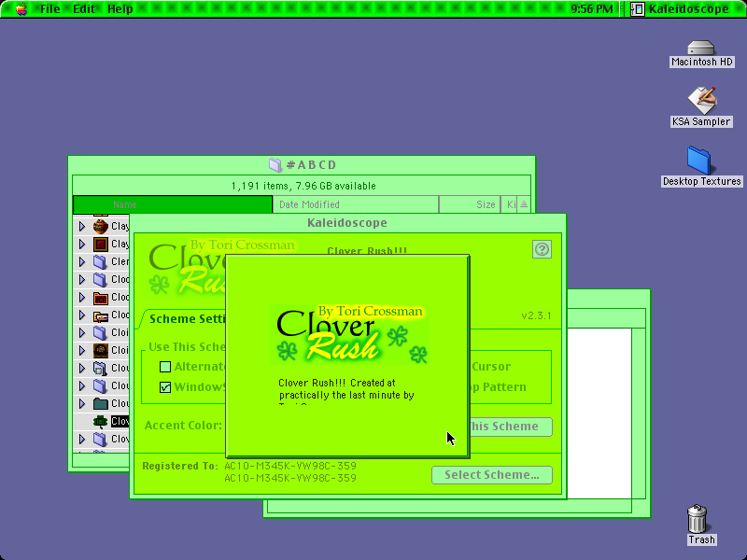747x560 pixels.
Task: Click the '1,191 items, 7.96 GB available' status text
Action: click(x=303, y=186)
